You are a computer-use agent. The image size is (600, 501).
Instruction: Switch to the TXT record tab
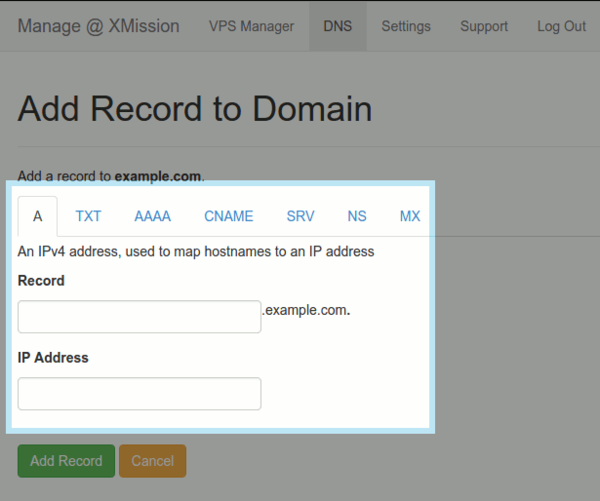(x=88, y=216)
